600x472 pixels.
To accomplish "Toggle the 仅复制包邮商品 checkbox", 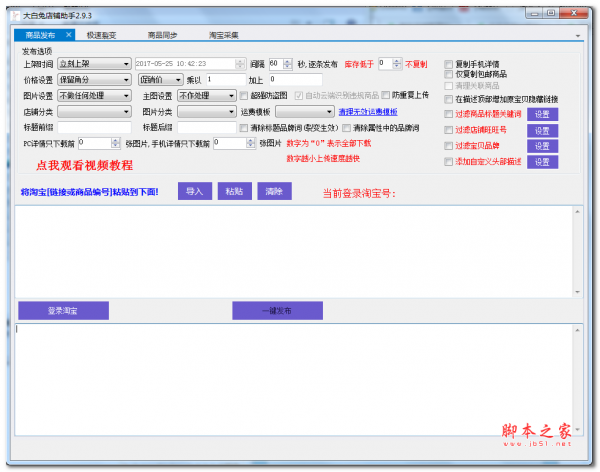I will tap(449, 75).
